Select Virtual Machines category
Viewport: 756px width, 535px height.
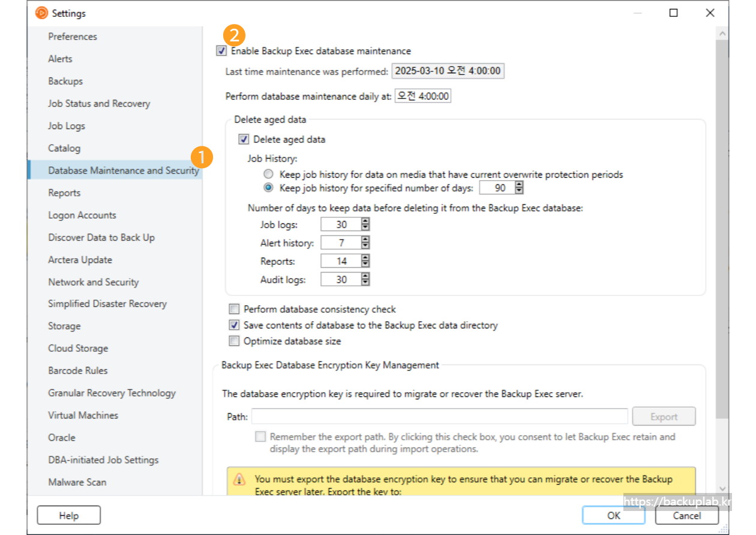click(x=83, y=415)
